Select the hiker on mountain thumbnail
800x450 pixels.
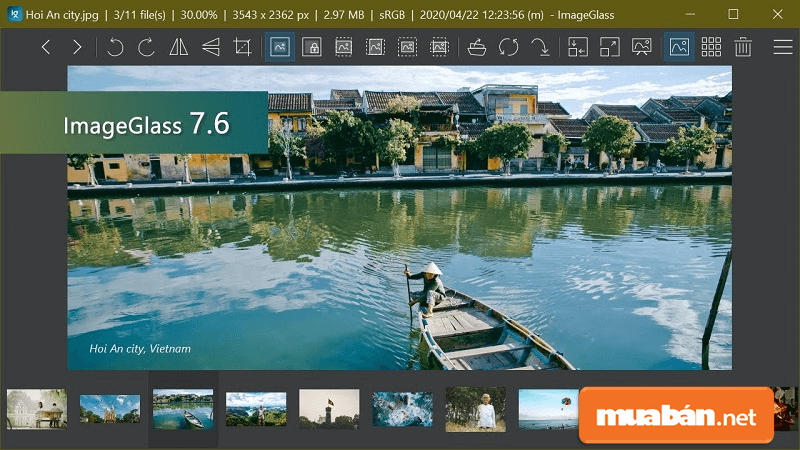(x=256, y=409)
